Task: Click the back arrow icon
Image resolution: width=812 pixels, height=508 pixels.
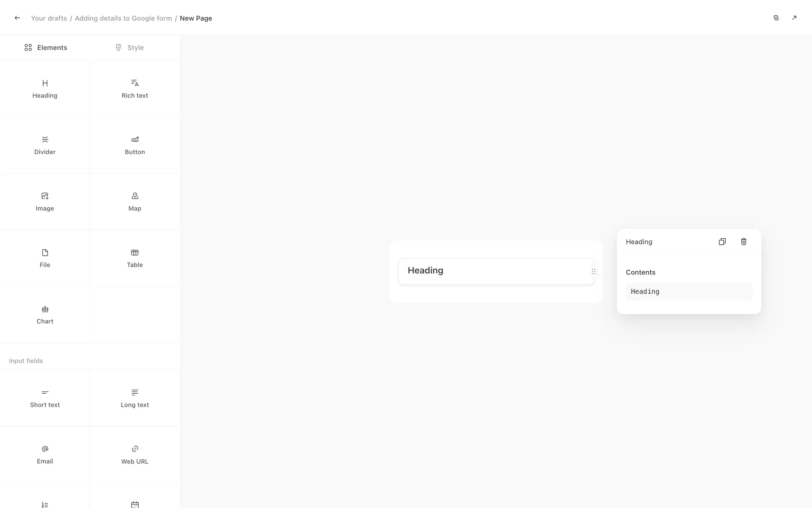Action: point(17,18)
